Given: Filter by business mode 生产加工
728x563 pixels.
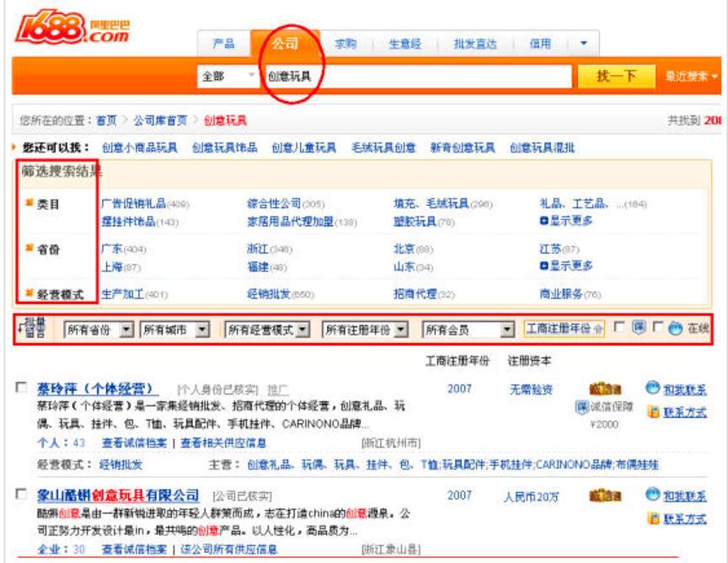Looking at the screenshot, I should pyautogui.click(x=122, y=293).
